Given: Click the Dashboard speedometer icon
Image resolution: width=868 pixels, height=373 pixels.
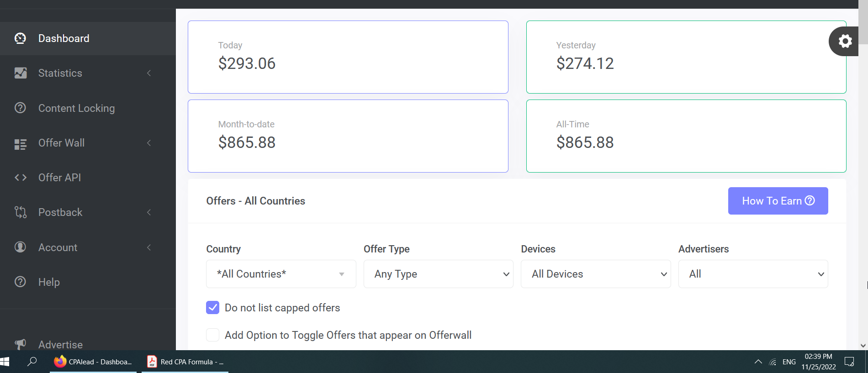Looking at the screenshot, I should (20, 38).
